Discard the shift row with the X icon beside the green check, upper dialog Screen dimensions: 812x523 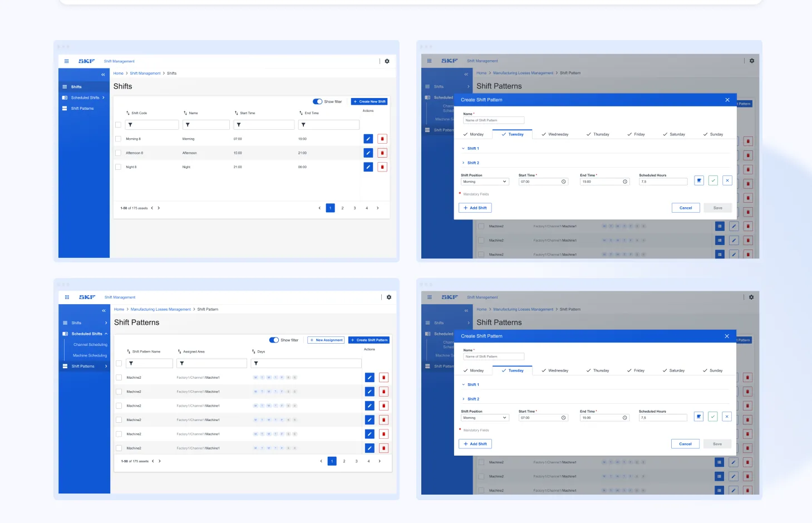727,180
